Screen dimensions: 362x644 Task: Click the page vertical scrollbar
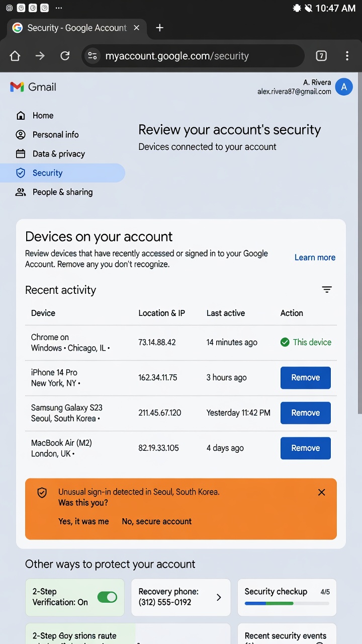click(359, 243)
